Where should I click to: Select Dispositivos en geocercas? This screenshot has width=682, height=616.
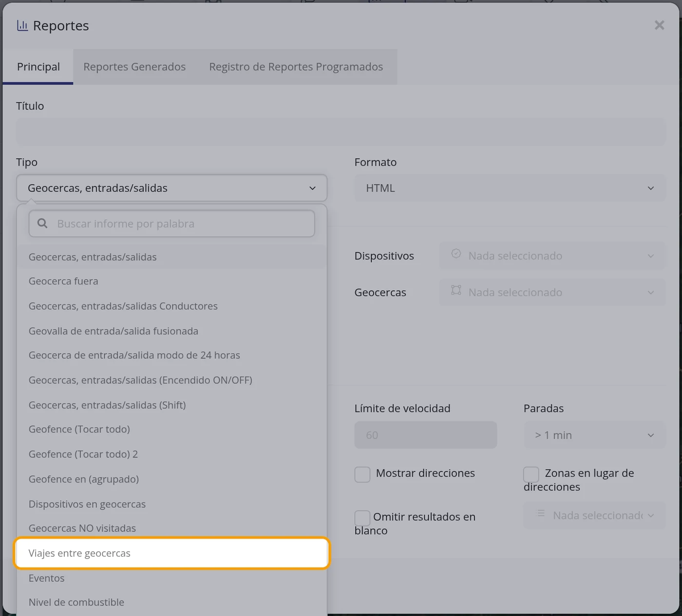point(171,504)
